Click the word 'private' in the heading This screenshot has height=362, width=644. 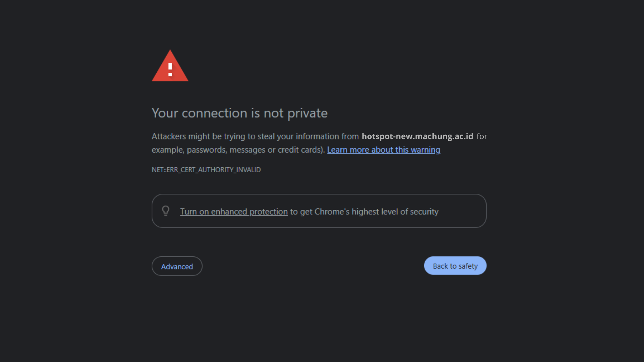coord(307,113)
